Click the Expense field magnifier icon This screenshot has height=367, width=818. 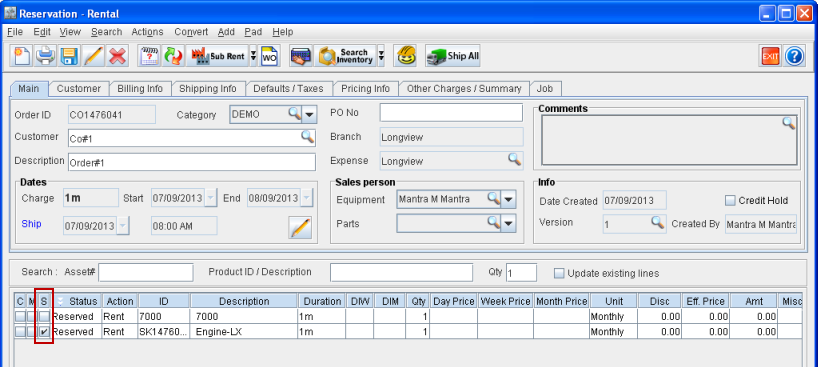pyautogui.click(x=515, y=159)
